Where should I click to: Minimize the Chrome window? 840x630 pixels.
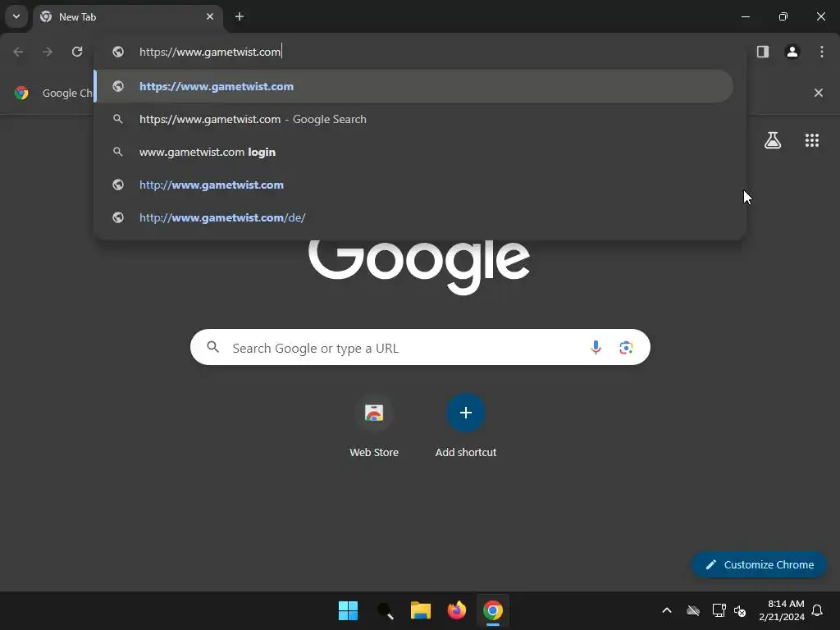[x=745, y=16]
